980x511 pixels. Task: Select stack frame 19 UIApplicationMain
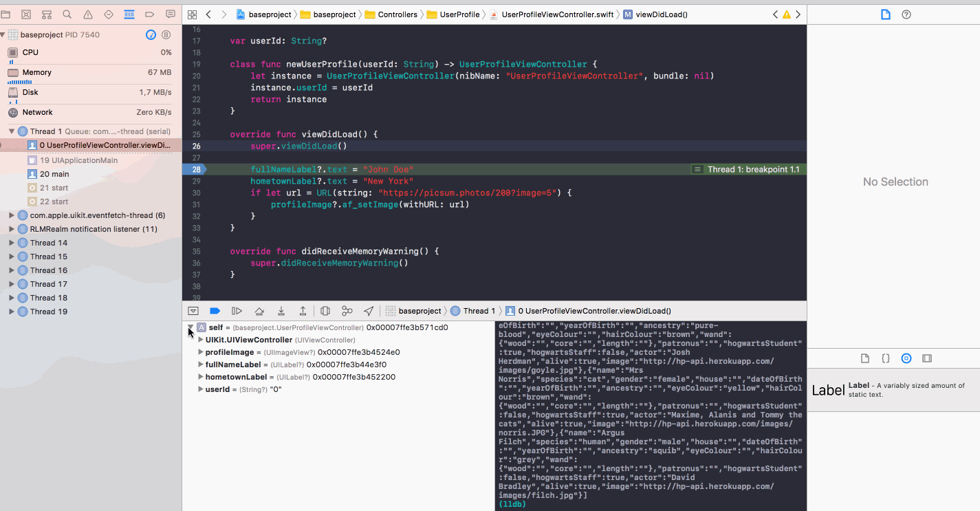tap(91, 160)
